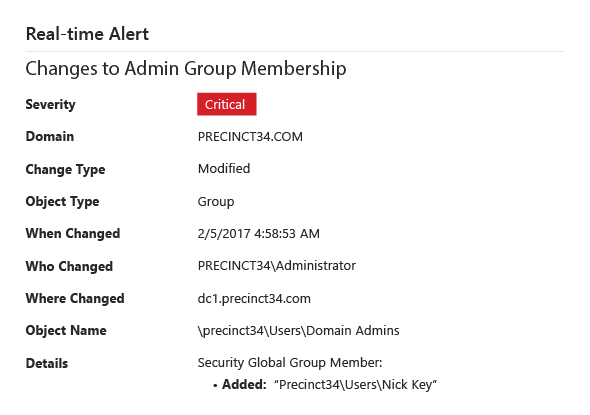Click the Where Changed field label
Screen dimensions: 590x415
pos(75,299)
